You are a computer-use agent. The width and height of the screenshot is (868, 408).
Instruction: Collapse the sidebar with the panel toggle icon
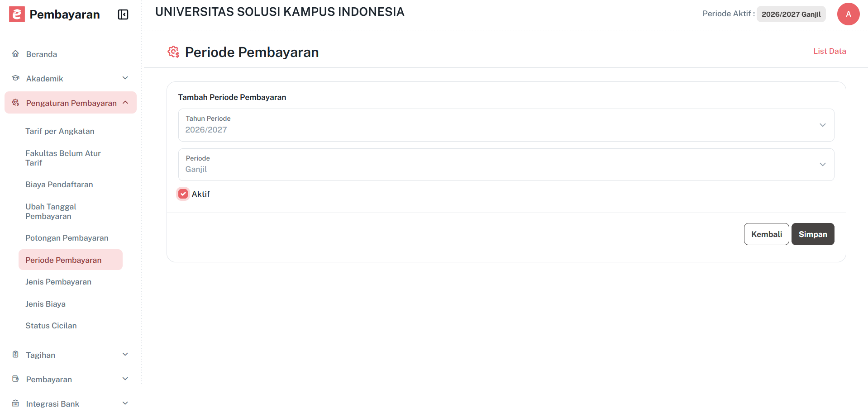click(123, 14)
